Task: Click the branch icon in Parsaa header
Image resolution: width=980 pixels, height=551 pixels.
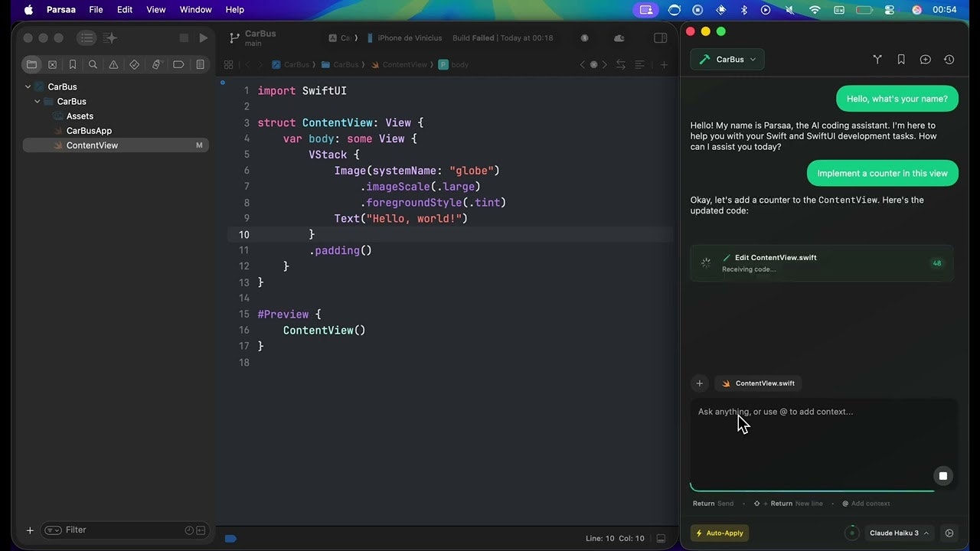Action: [x=877, y=59]
